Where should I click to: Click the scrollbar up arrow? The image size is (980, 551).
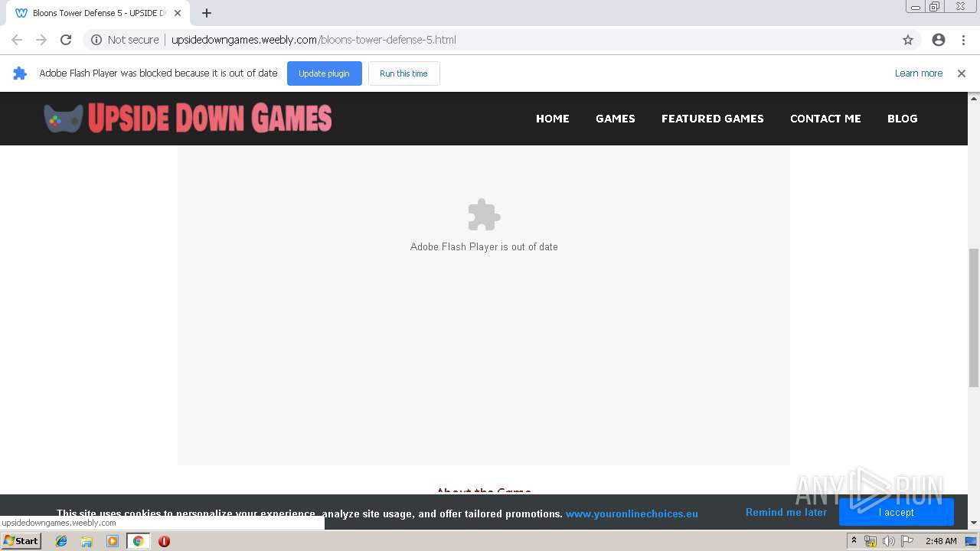click(x=974, y=98)
